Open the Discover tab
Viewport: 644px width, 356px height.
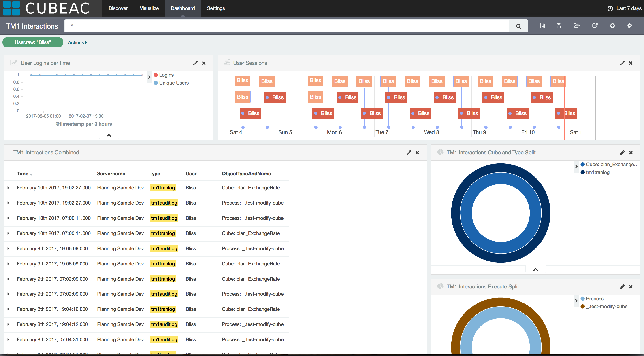[118, 8]
